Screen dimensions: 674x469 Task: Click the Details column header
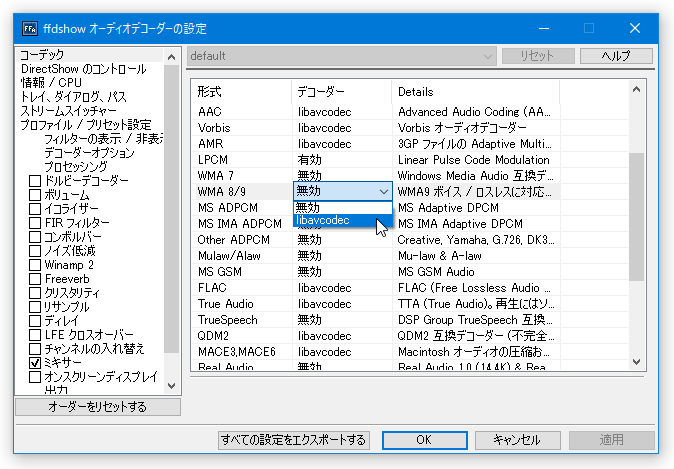pyautogui.click(x=475, y=92)
